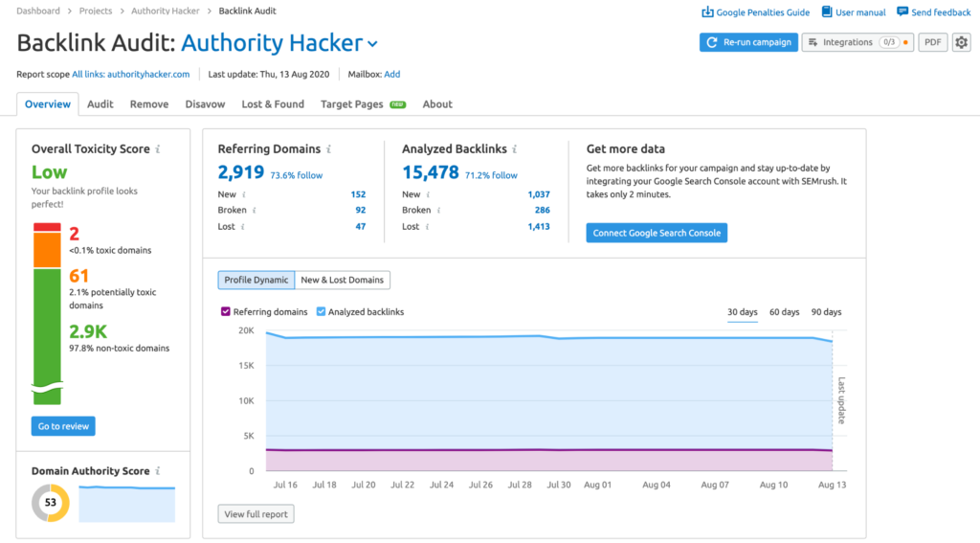Viewport: 980px width, 543px height.
Task: Go to the Lost & Found tab
Action: 273,103
